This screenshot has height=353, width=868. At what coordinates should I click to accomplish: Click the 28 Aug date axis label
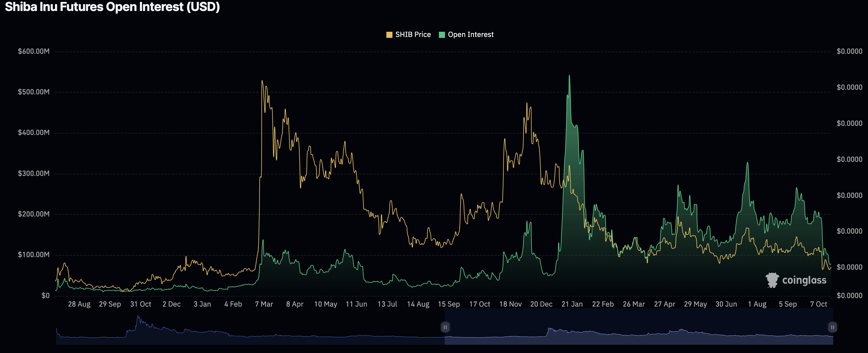click(x=79, y=304)
